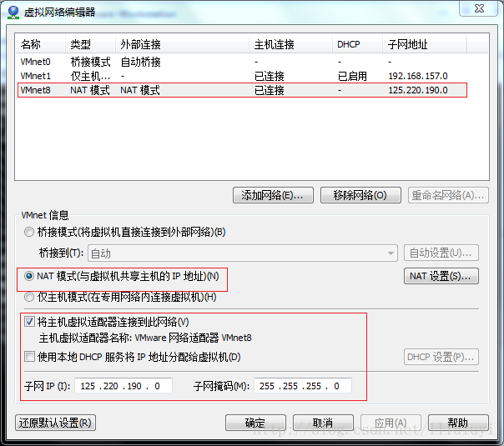Image resolution: width=504 pixels, height=446 pixels.
Task: Select the 仅主机模式 radio button
Action: (29, 297)
